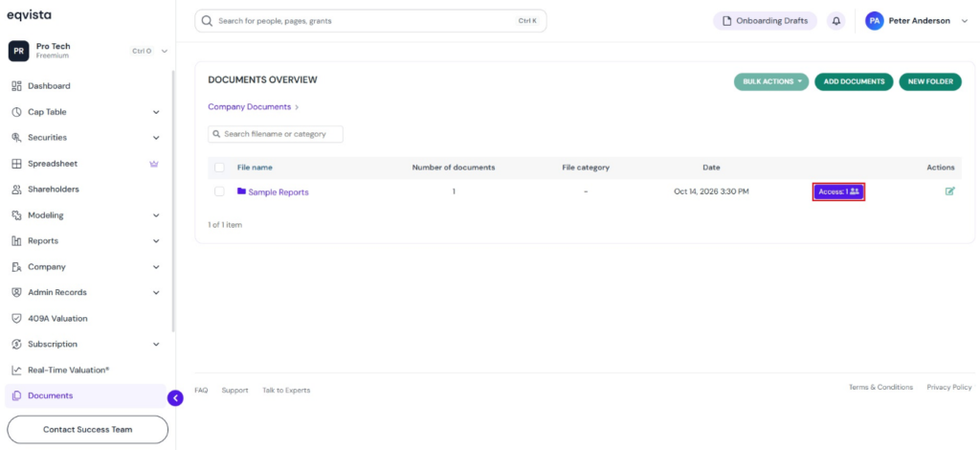Expand the Company menu chevron

tap(156, 267)
